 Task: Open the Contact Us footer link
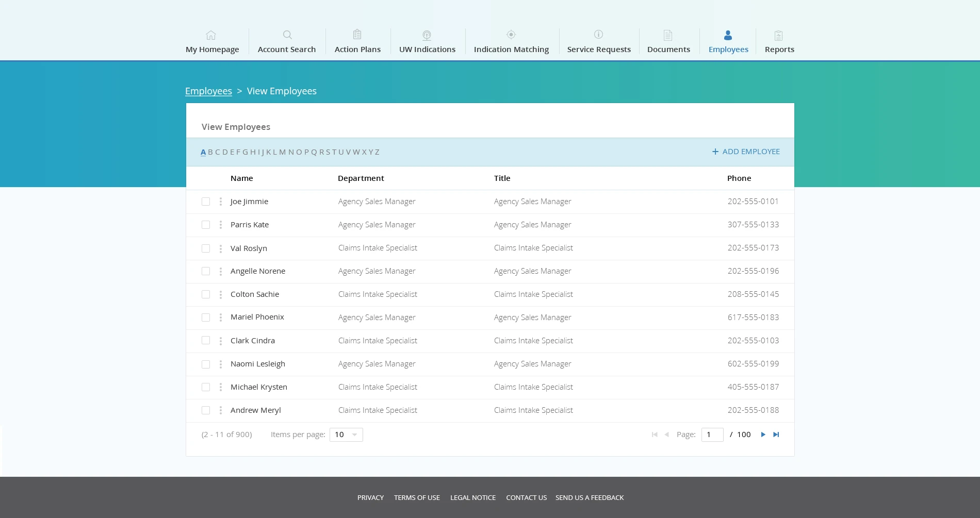pos(526,497)
